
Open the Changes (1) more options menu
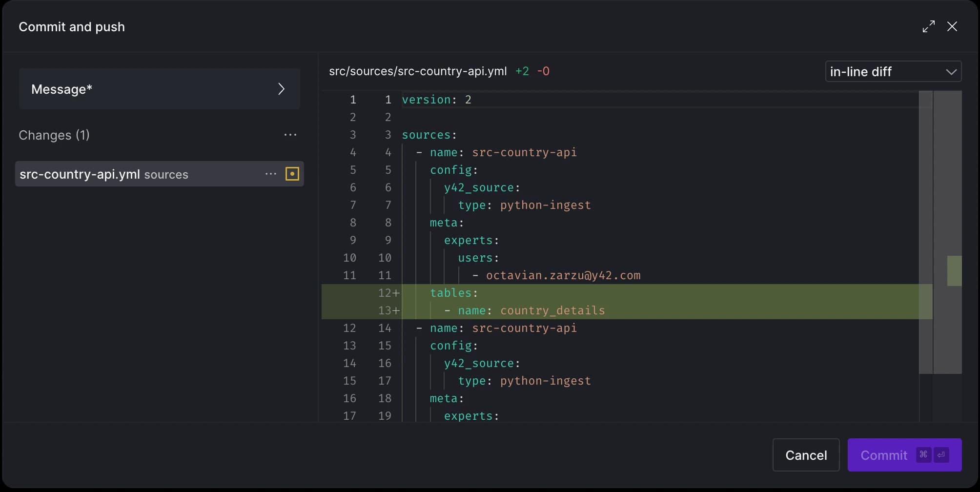tap(290, 135)
